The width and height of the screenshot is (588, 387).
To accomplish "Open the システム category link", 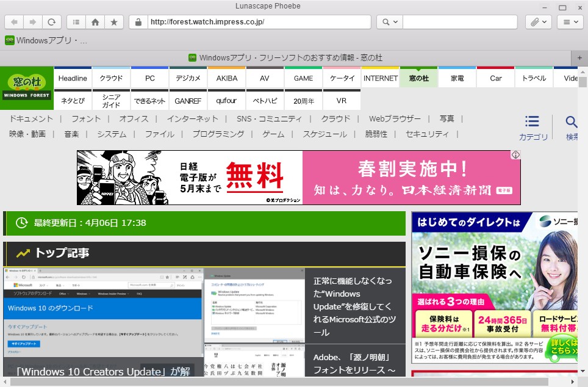I will tap(112, 134).
